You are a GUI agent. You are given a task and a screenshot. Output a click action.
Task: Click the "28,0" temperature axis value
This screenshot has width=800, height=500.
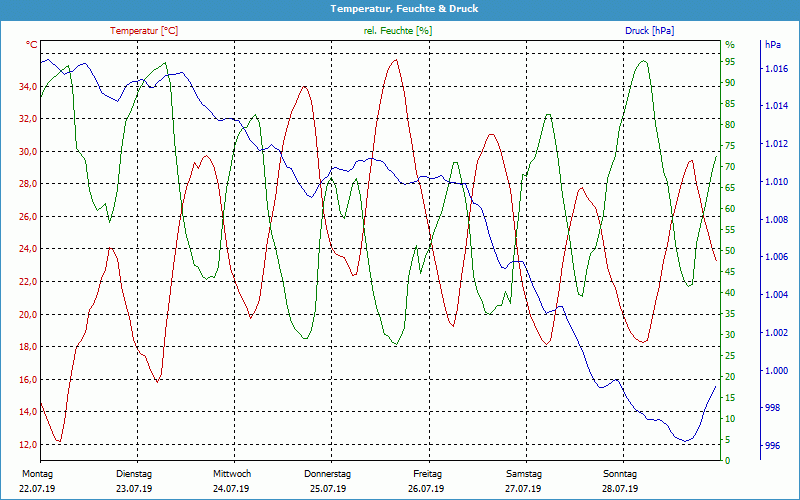28,184
